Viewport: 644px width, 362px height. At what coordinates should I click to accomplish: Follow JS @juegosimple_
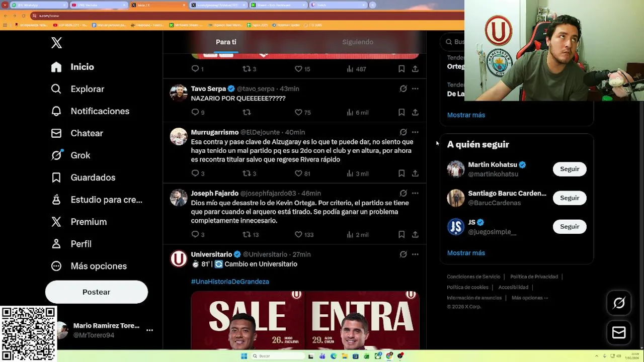pos(570,226)
